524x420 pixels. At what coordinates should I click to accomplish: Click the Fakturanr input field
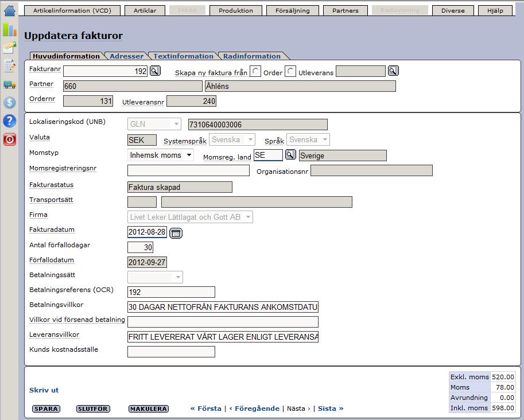(105, 71)
